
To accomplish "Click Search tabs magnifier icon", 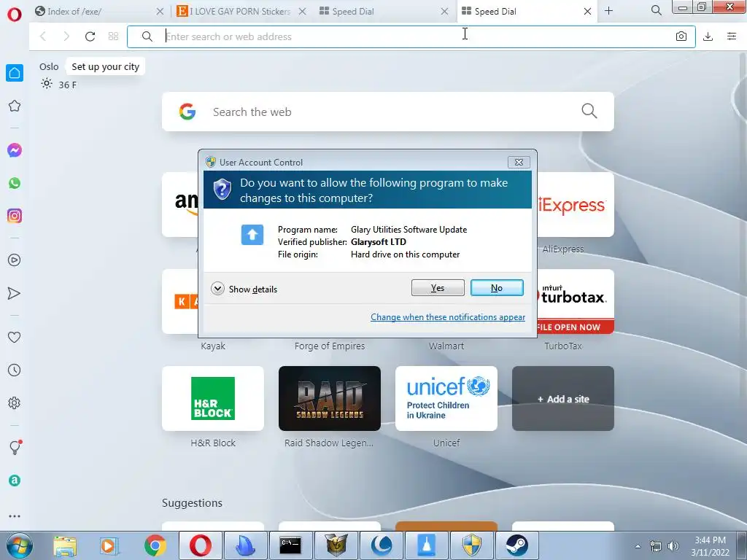I will 656,10.
